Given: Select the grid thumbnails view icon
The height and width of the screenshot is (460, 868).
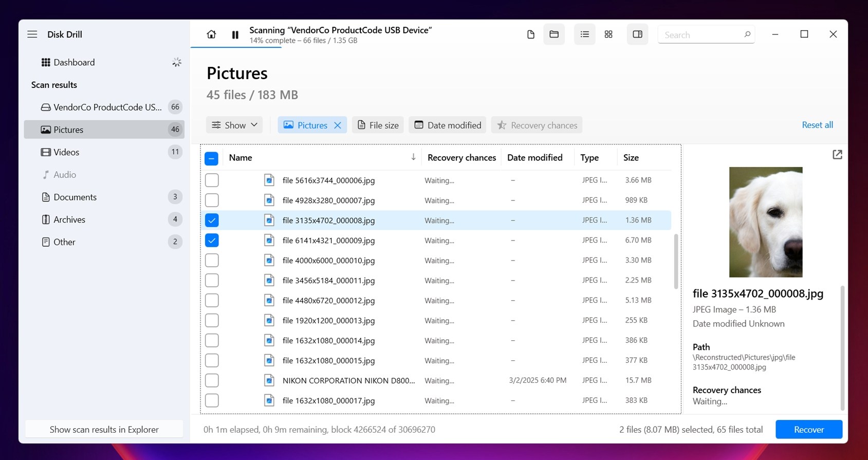Looking at the screenshot, I should [x=608, y=34].
